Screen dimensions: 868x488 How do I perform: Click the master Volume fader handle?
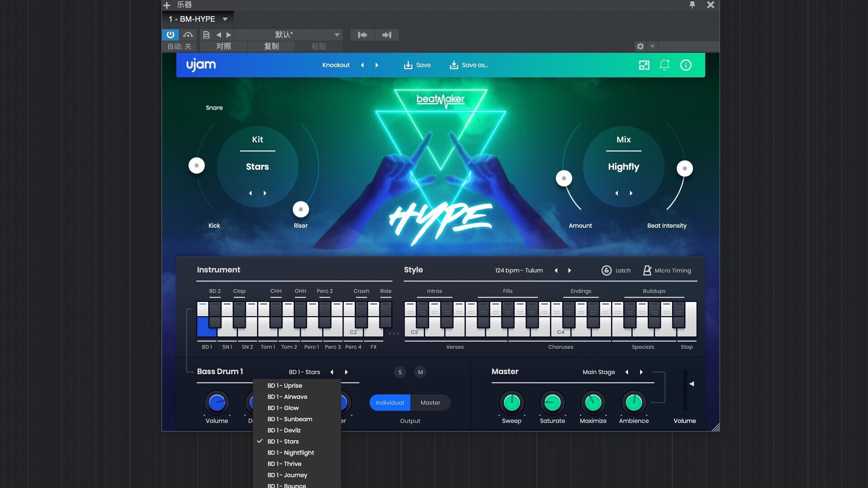[691, 384]
